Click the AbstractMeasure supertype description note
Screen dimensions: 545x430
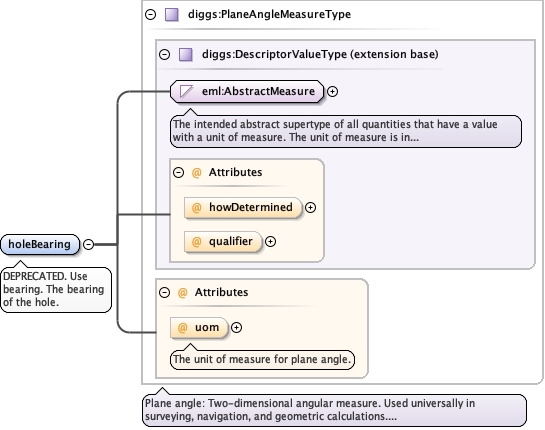coord(346,131)
